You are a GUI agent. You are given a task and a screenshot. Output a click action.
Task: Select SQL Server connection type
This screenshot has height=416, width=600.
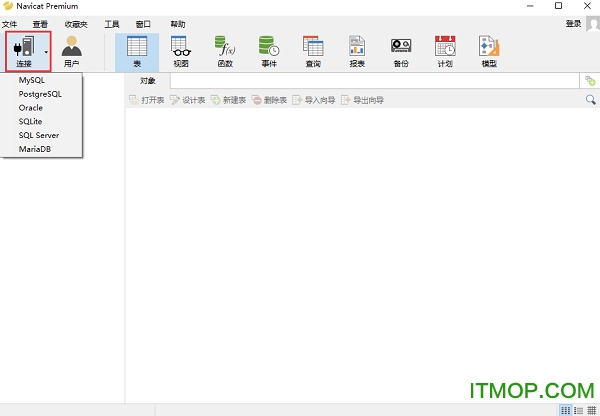tap(39, 135)
